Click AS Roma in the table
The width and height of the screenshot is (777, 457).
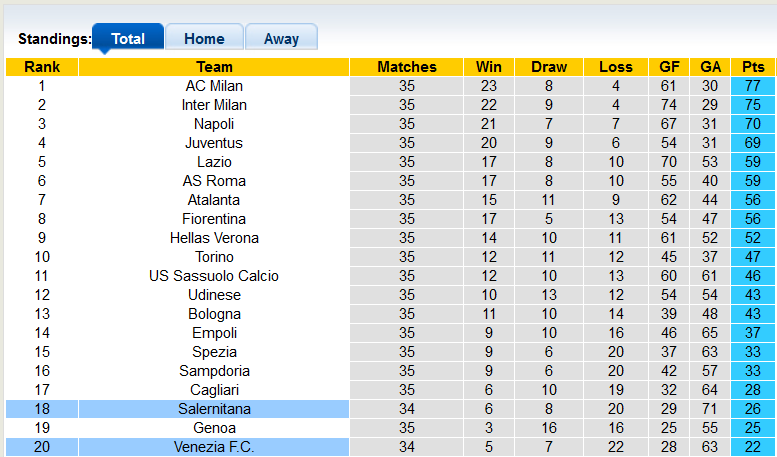(214, 181)
